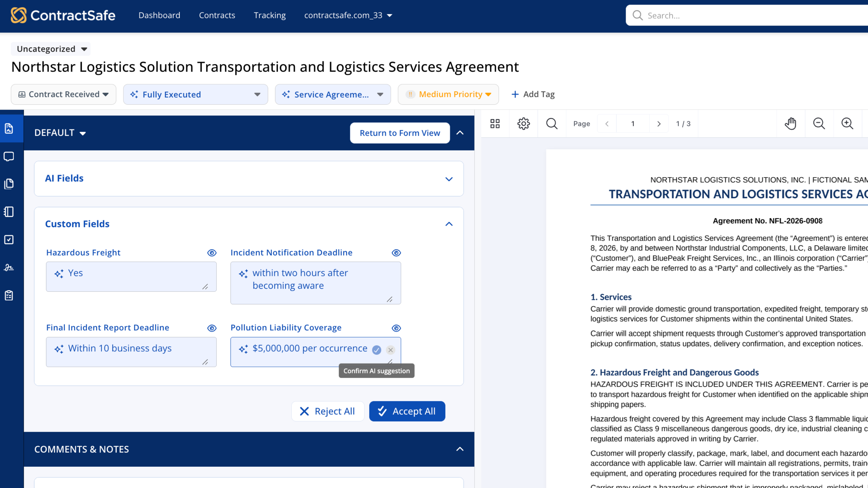Collapse the DEFAULT panel with chevron
Viewport: 868px width, 488px height.
click(x=460, y=133)
